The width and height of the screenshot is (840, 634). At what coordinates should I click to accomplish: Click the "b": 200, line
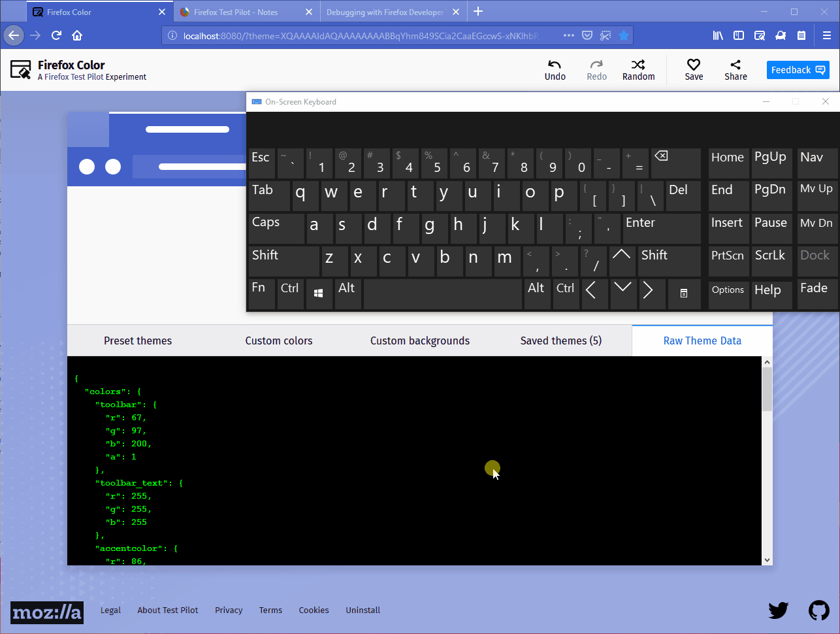pos(129,444)
